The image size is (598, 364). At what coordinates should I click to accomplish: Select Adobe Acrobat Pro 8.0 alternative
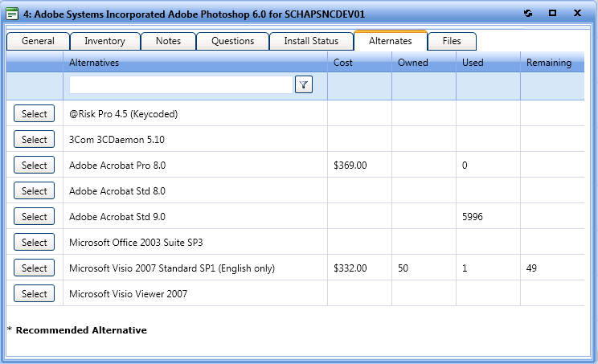click(35, 165)
